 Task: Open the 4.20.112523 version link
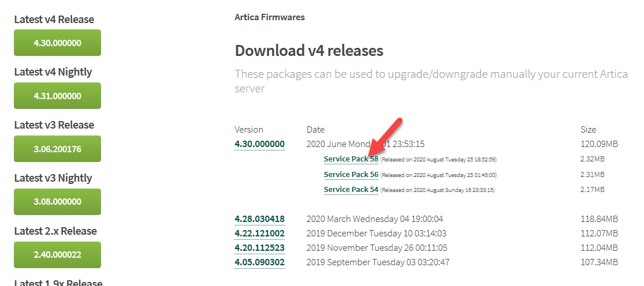coord(259,248)
